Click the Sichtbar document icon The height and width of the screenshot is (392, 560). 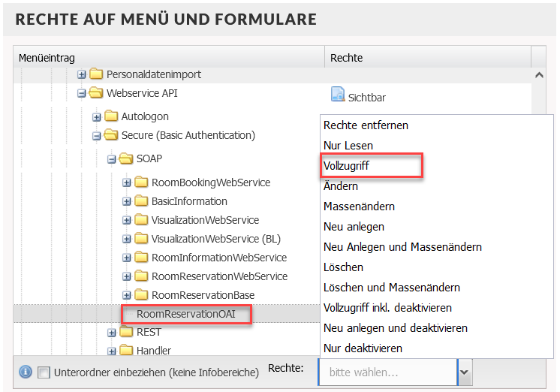338,95
